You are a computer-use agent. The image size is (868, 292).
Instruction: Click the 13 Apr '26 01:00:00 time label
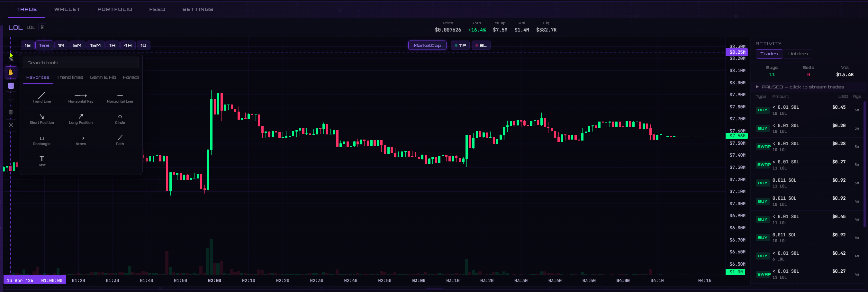[35, 280]
